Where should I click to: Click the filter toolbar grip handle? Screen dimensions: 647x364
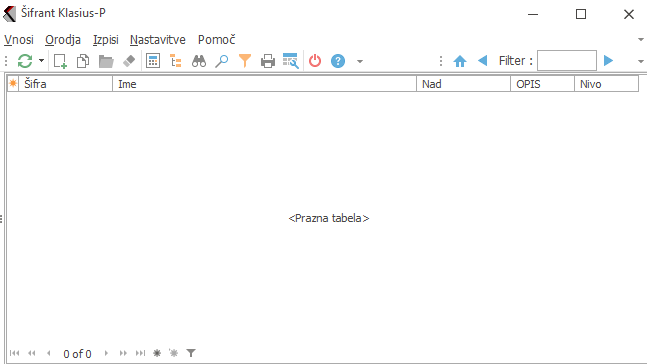click(x=441, y=61)
